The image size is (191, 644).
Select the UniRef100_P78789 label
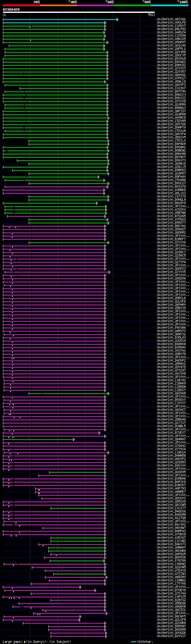coord(171,561)
